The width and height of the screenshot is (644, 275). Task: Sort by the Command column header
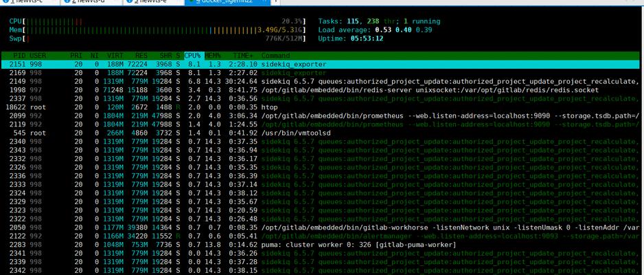275,56
